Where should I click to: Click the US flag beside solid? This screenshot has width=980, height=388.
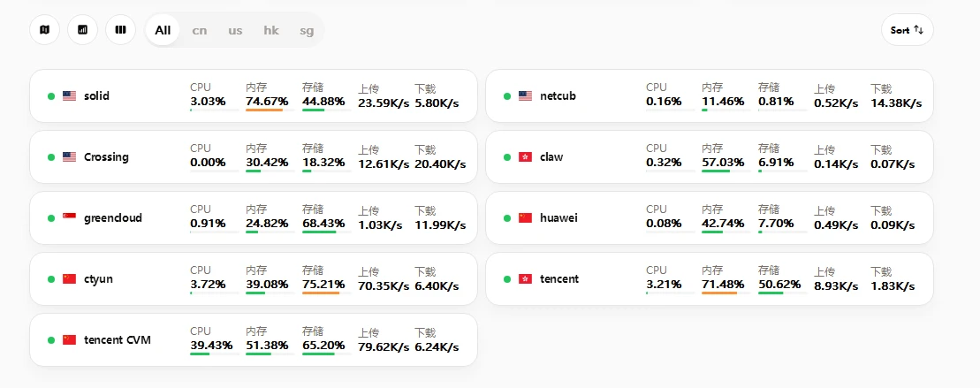coord(69,95)
